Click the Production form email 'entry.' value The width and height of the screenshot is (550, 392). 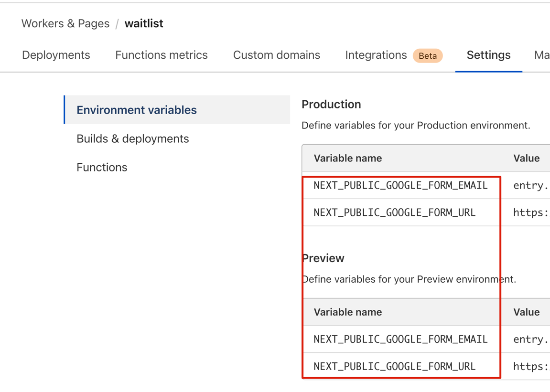click(x=530, y=186)
